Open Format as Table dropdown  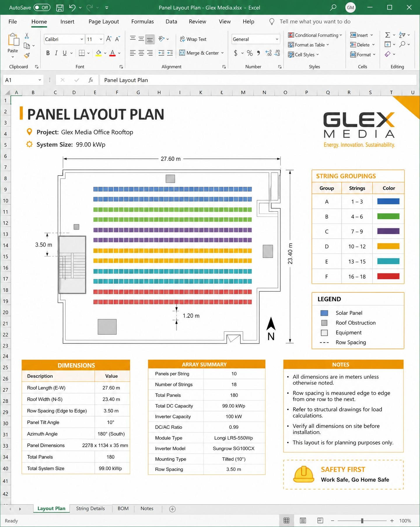coord(308,45)
